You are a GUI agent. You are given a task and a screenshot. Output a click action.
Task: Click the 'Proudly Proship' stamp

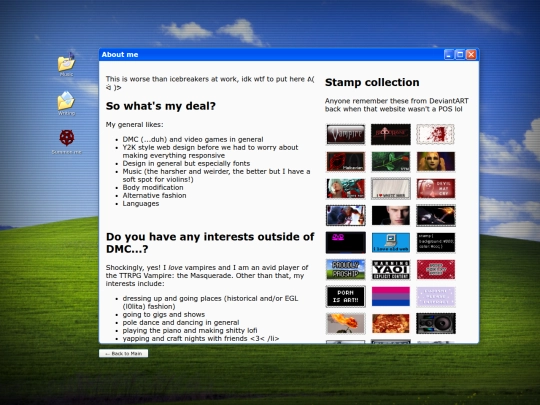pyautogui.click(x=346, y=269)
